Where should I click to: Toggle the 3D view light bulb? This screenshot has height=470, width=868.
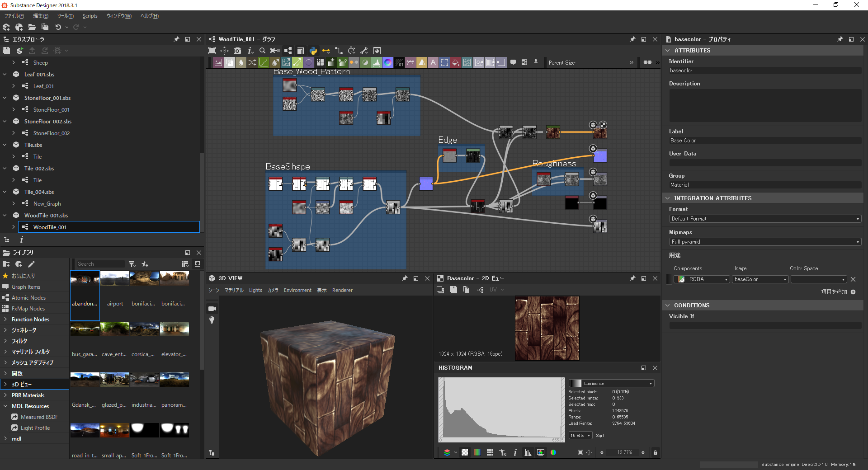[212, 320]
